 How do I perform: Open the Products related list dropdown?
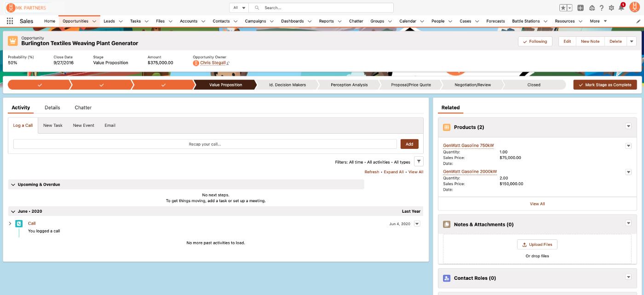coord(628,127)
